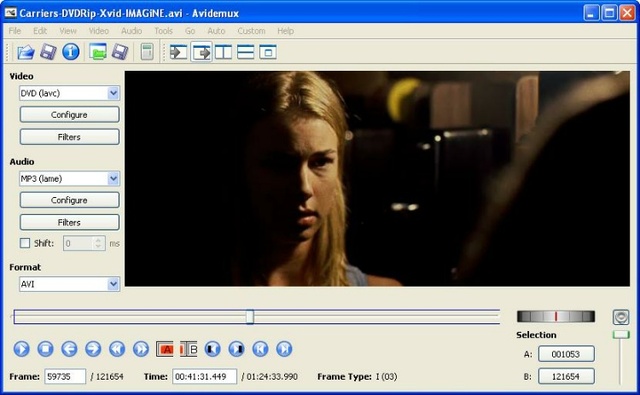Click the green-screen Save Video icon
This screenshot has height=395, width=640.
tap(98, 52)
